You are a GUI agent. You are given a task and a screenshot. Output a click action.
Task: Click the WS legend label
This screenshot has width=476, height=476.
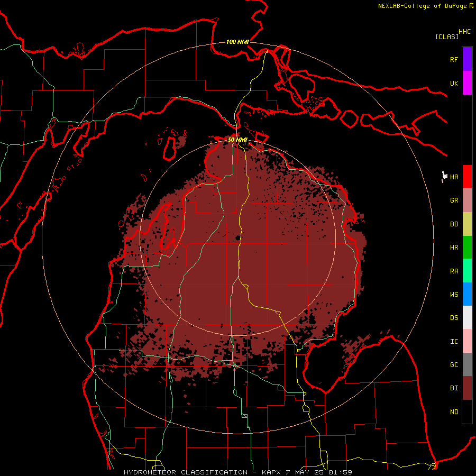(454, 295)
